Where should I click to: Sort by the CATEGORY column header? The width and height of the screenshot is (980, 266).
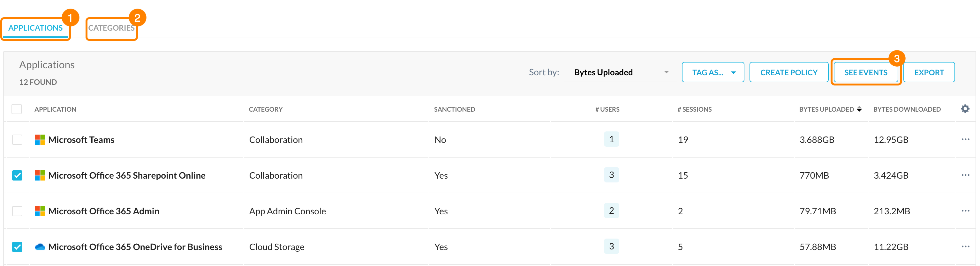(266, 109)
